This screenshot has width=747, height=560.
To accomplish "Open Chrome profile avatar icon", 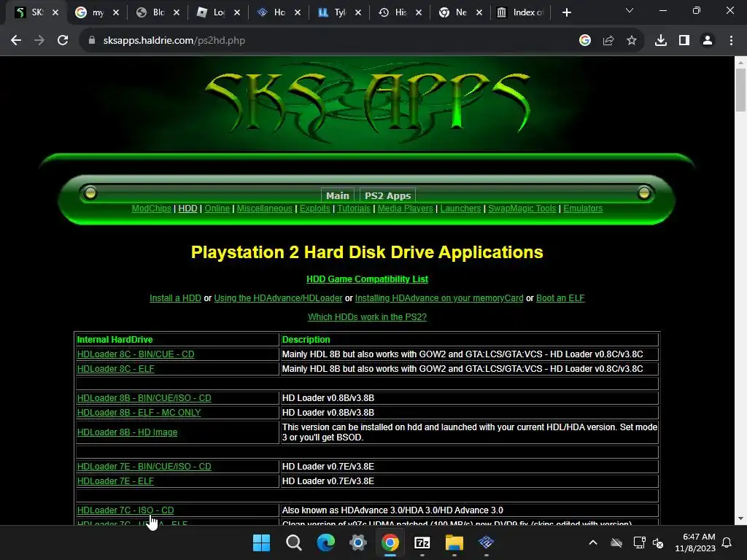I will tap(708, 41).
